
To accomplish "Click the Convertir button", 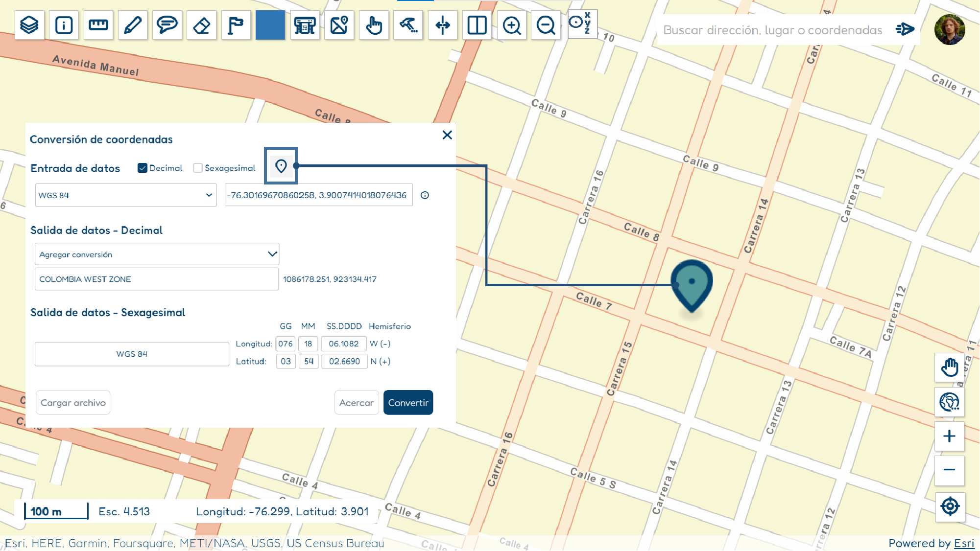I will click(408, 402).
